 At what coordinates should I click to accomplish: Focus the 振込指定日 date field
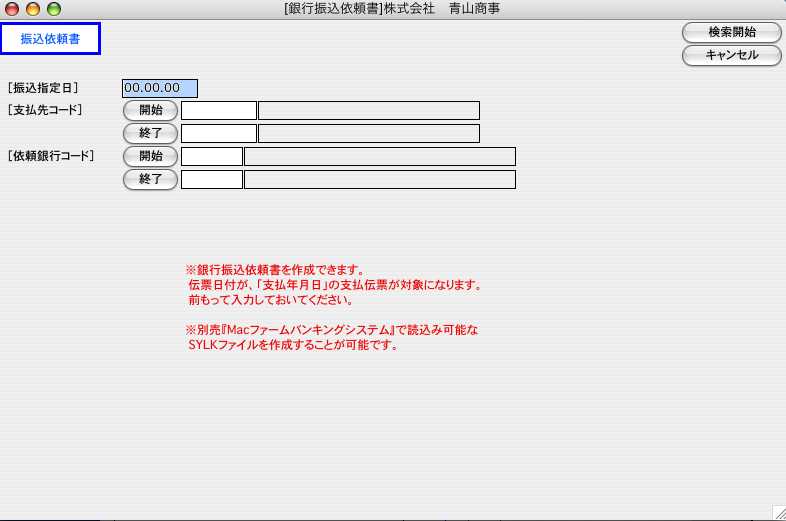(x=160, y=88)
